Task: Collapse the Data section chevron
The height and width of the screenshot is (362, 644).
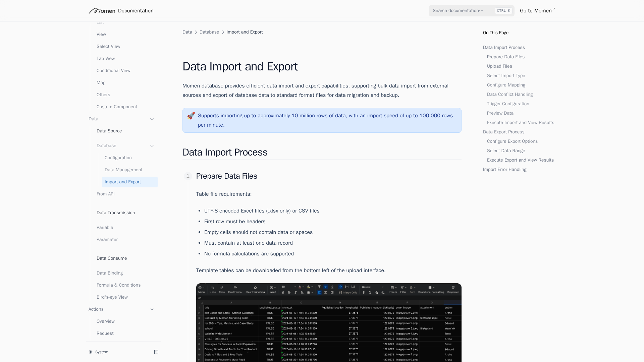Action: click(x=152, y=119)
